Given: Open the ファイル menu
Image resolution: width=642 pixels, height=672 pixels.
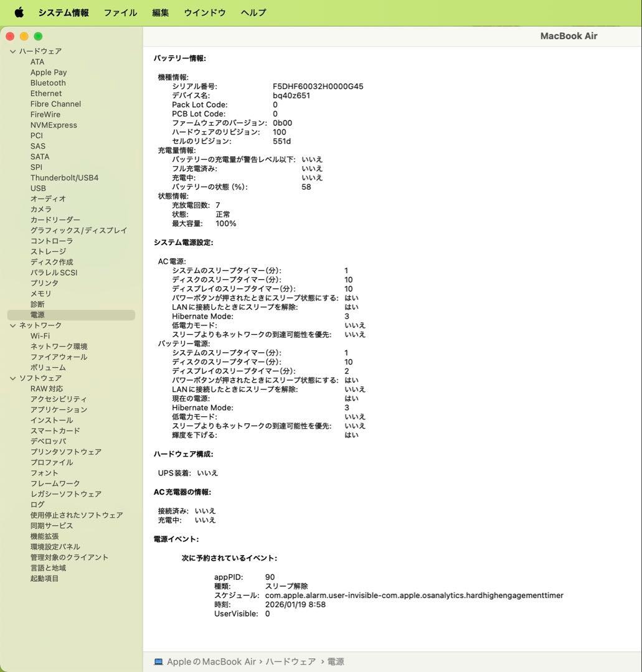Looking at the screenshot, I should [120, 12].
